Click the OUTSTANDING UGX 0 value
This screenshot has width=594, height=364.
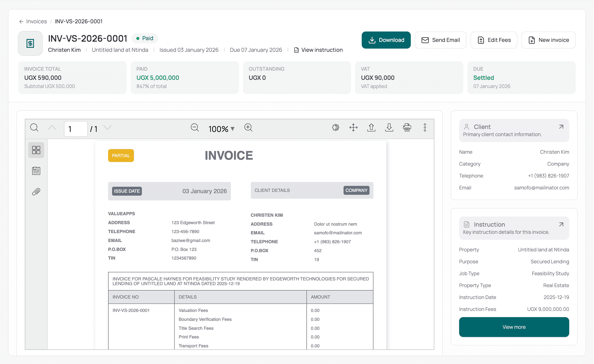click(x=257, y=78)
